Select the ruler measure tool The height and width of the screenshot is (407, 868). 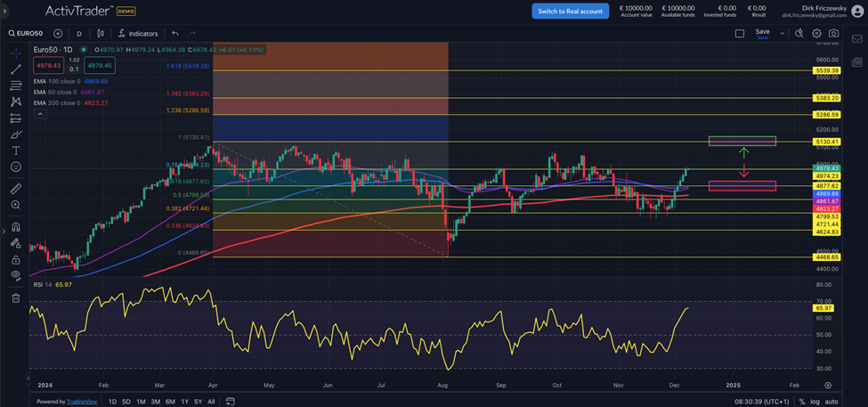tap(15, 189)
